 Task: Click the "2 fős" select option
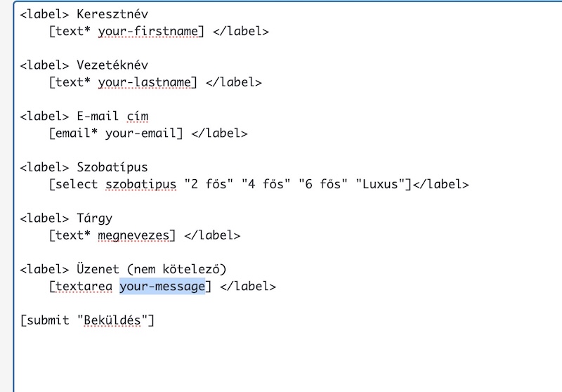coord(209,184)
